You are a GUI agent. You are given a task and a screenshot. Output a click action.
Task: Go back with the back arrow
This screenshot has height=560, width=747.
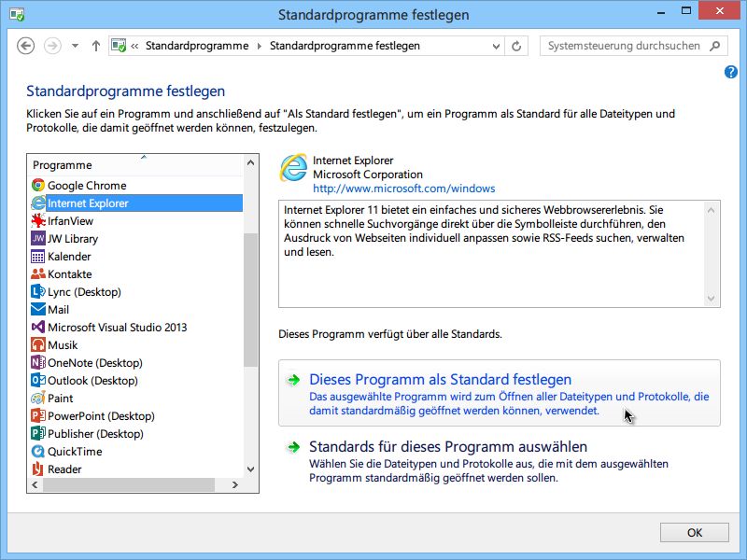[26, 46]
